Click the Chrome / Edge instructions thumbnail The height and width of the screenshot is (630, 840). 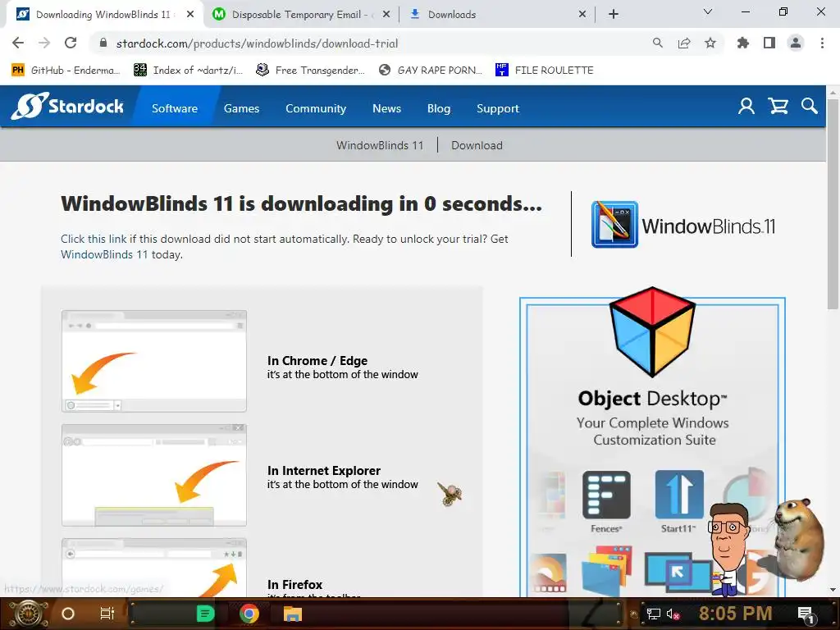click(x=153, y=361)
